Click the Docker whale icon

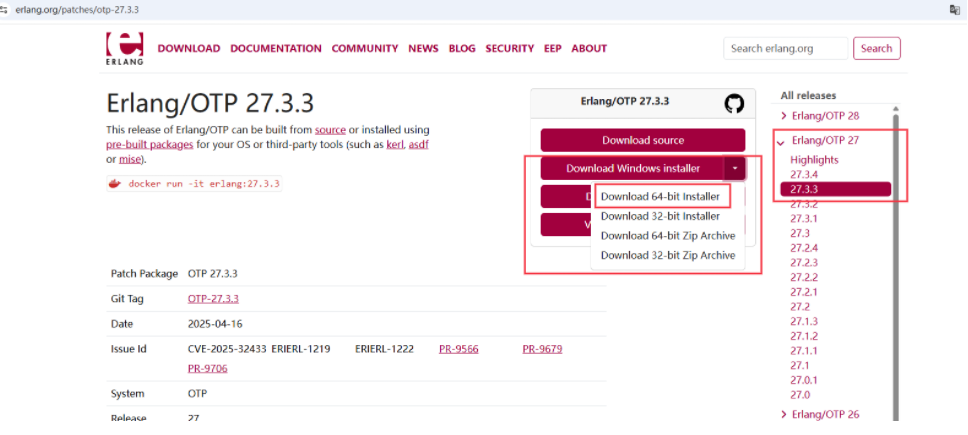pyautogui.click(x=115, y=183)
